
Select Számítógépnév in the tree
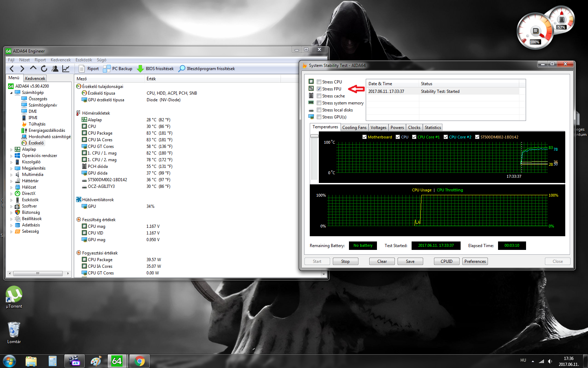coord(39,105)
